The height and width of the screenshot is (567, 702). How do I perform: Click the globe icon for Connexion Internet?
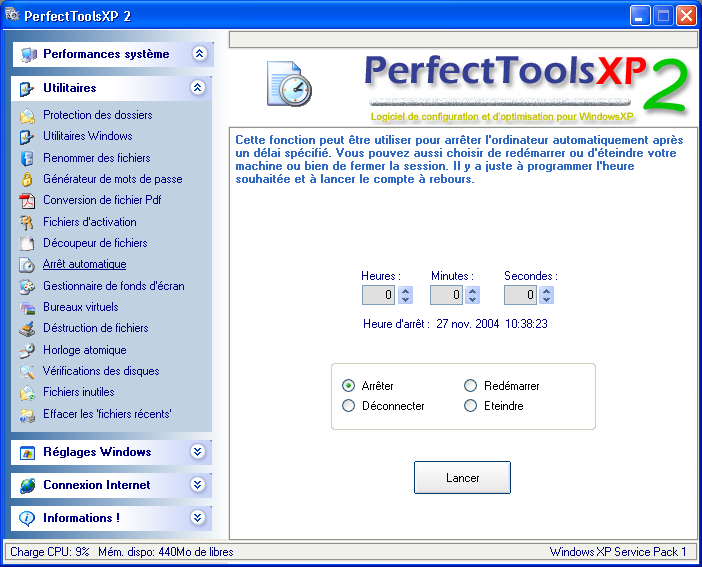(27, 485)
